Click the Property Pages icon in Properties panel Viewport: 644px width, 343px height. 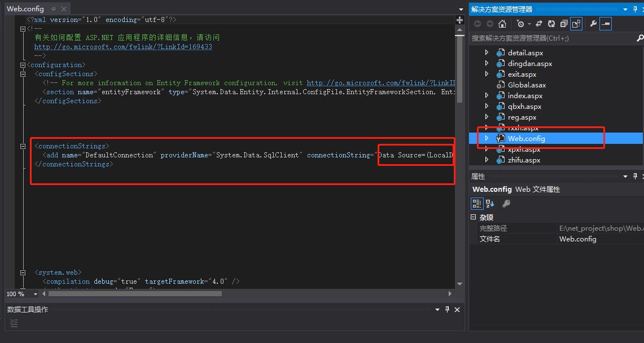click(506, 204)
